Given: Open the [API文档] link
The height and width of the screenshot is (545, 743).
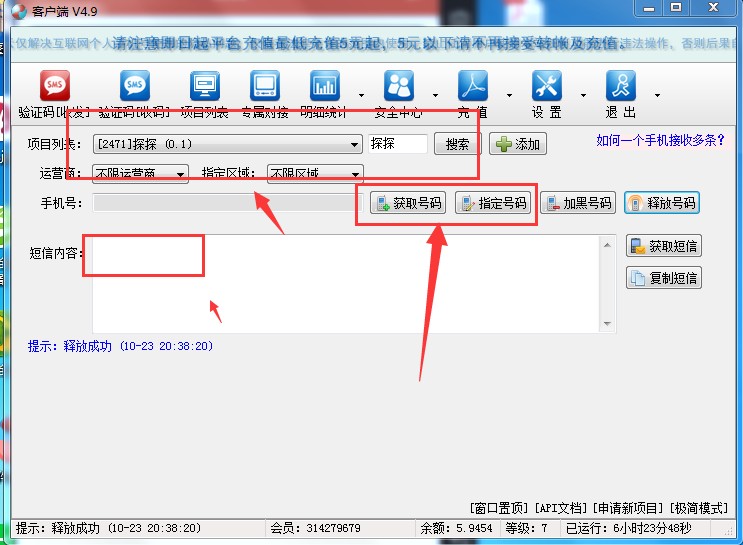Looking at the screenshot, I should [561, 508].
